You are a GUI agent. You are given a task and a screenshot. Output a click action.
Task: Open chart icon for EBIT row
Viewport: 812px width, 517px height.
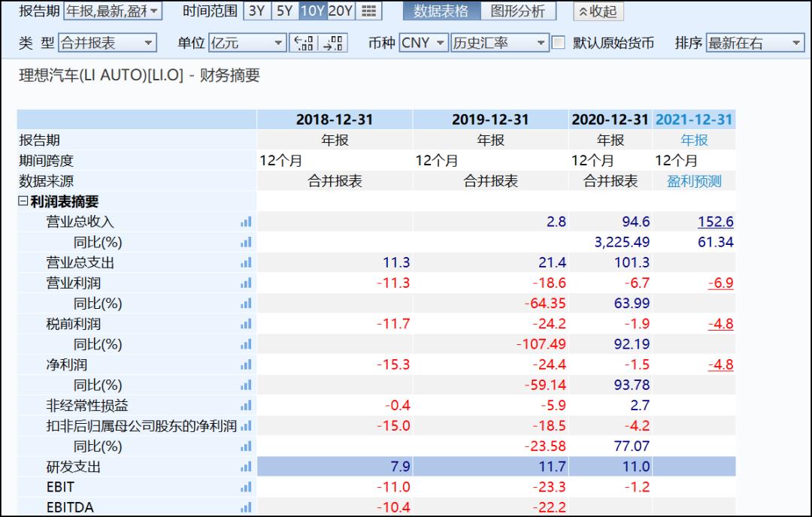point(246,488)
